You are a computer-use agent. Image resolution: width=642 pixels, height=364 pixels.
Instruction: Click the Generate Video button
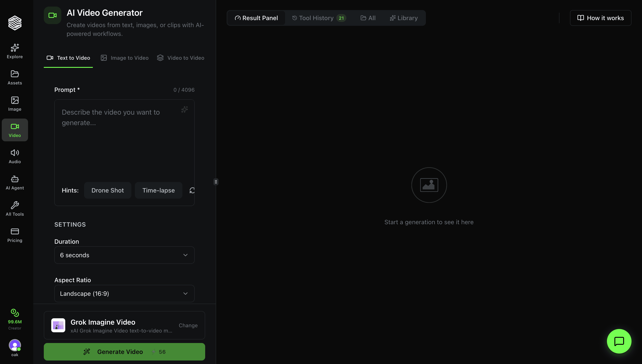(124, 352)
